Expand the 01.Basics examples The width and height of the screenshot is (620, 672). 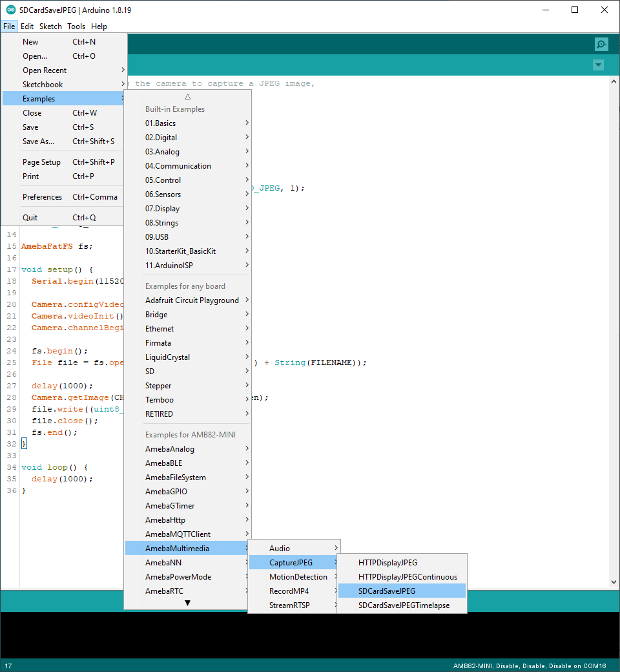[188, 123]
